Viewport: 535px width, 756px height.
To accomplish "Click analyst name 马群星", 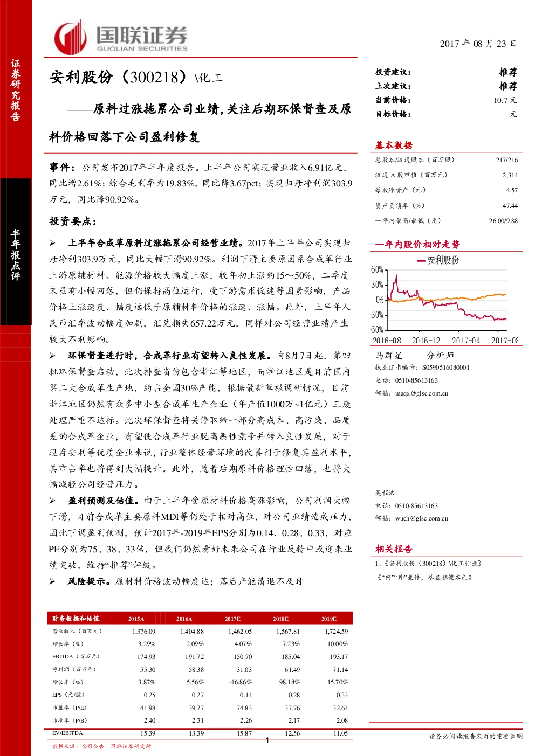I will tap(389, 356).
